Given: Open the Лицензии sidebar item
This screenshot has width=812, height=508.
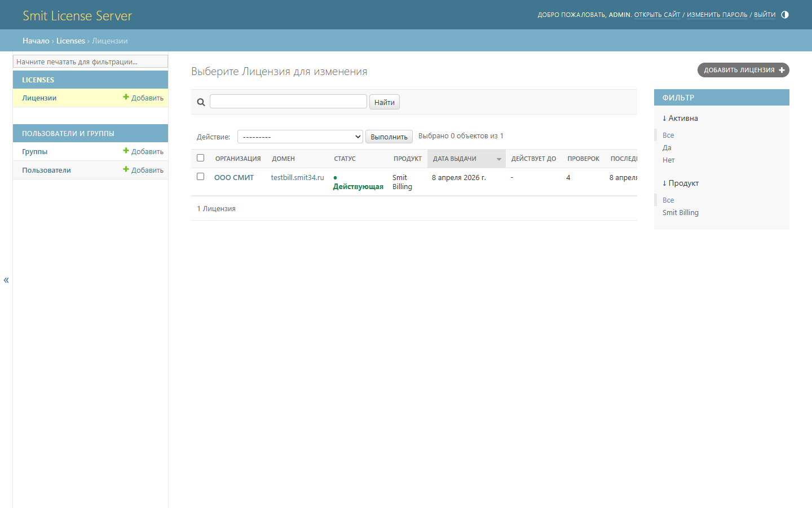Looking at the screenshot, I should pos(39,98).
